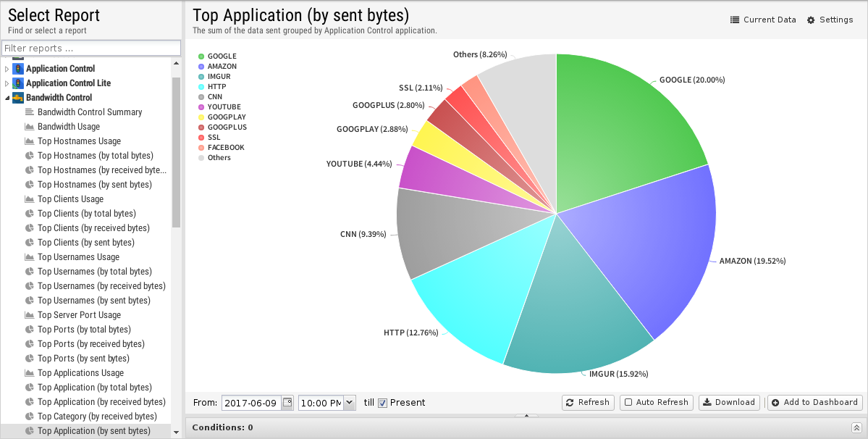Open the calendar date picker icon
Viewport: 868px width, 439px height.
pyautogui.click(x=287, y=403)
